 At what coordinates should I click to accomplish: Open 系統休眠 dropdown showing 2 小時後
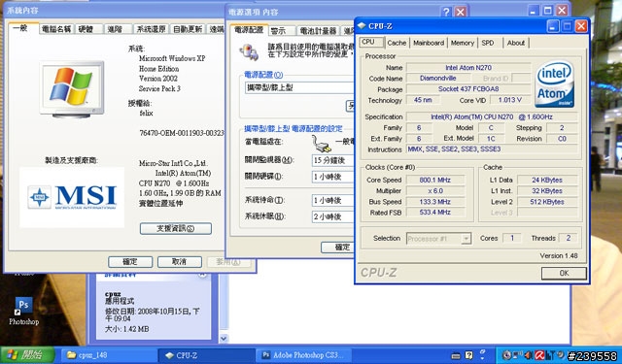[333, 216]
